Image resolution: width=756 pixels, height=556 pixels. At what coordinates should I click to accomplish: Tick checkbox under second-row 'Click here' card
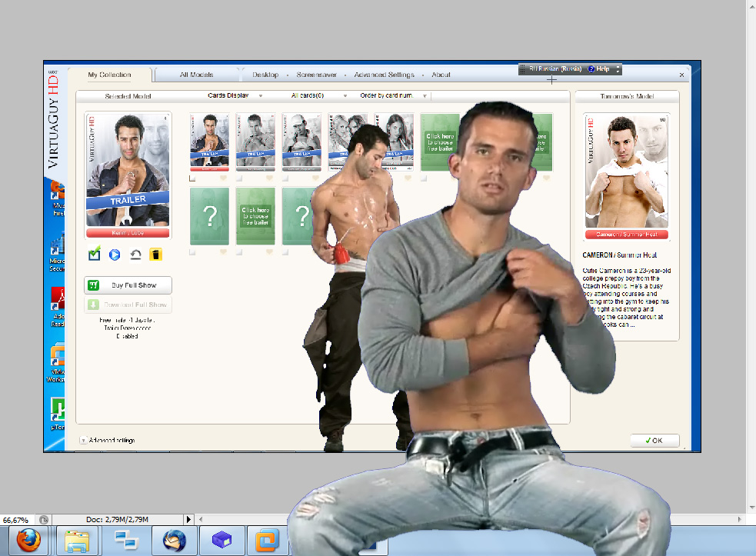click(238, 252)
